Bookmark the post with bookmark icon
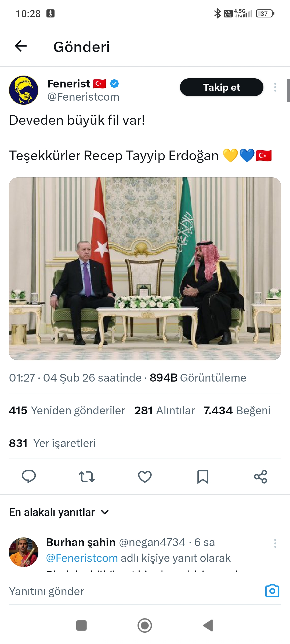 [203, 477]
